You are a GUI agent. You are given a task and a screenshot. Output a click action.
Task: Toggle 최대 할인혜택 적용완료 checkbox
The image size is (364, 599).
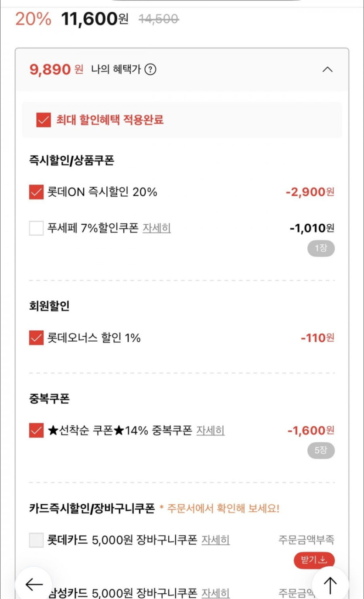click(x=44, y=120)
